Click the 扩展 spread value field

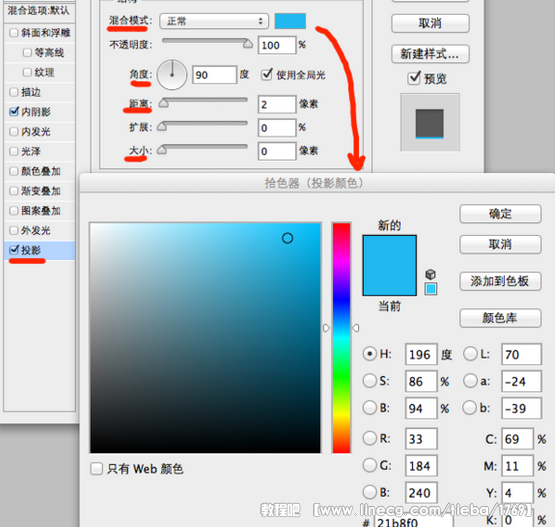(x=277, y=127)
